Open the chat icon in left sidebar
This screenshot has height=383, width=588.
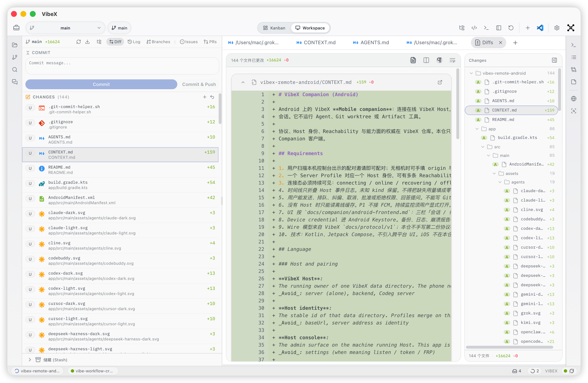(x=15, y=82)
